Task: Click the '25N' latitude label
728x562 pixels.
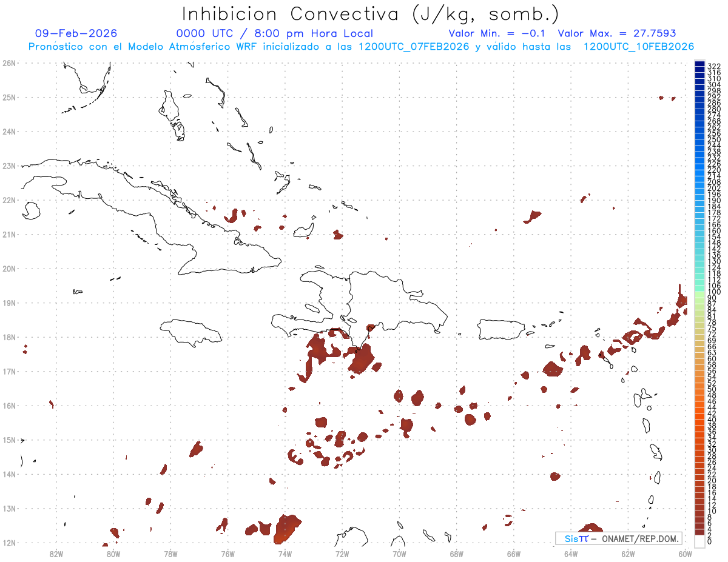Action: [8, 97]
